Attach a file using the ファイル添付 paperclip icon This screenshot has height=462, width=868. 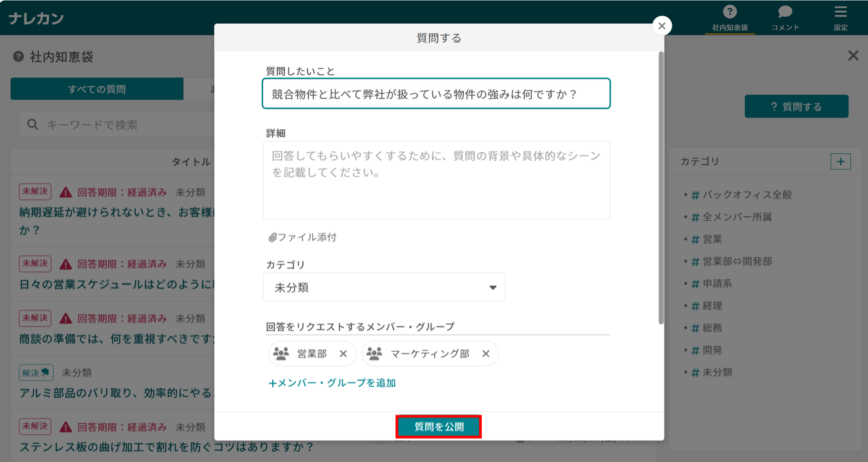(x=272, y=237)
